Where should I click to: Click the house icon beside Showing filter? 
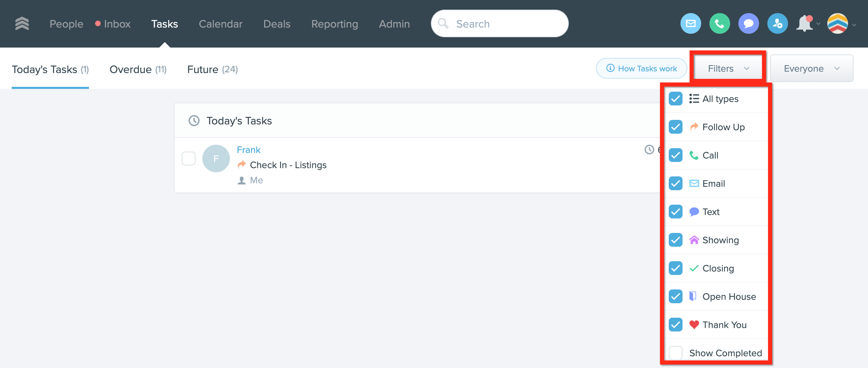pyautogui.click(x=694, y=240)
